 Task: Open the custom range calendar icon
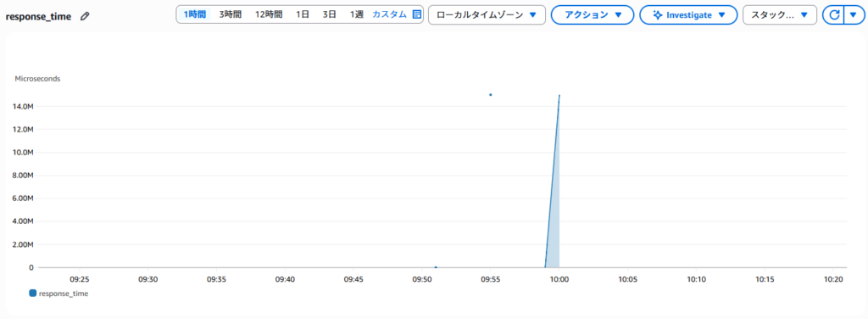coord(417,15)
